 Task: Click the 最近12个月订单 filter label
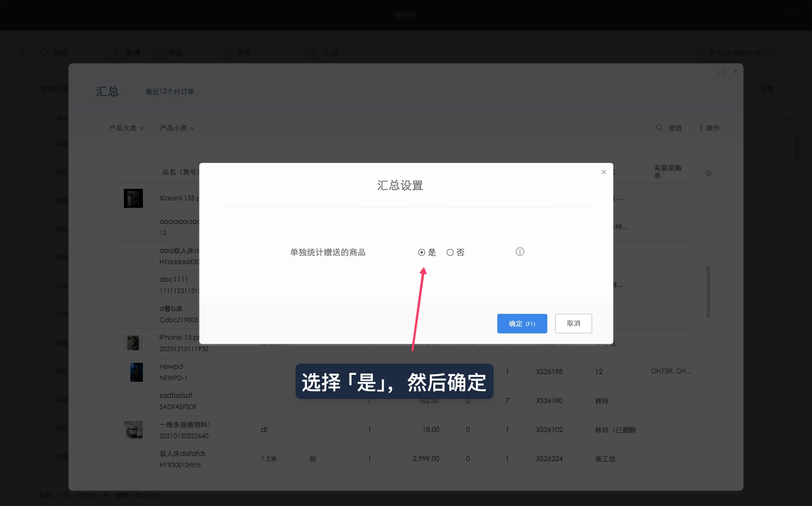[170, 92]
